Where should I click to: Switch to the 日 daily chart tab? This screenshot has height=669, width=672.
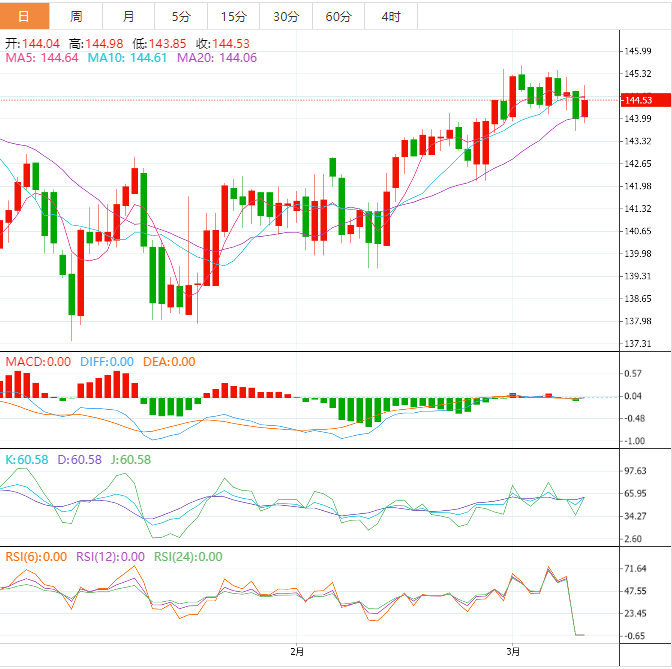[25, 16]
